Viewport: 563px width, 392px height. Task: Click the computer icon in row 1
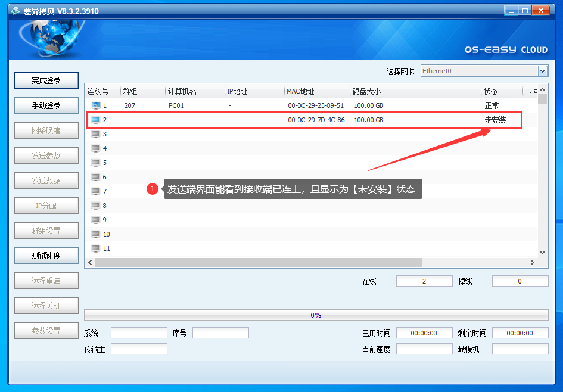pyautogui.click(x=96, y=105)
